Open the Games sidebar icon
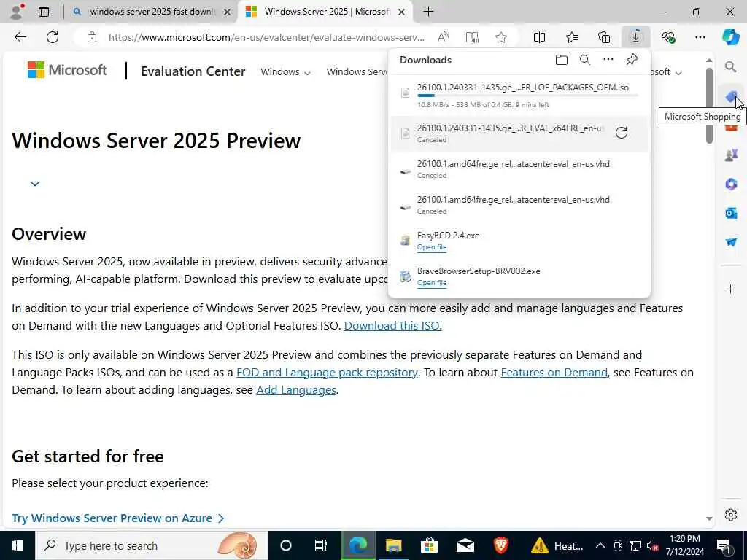 tap(731, 155)
